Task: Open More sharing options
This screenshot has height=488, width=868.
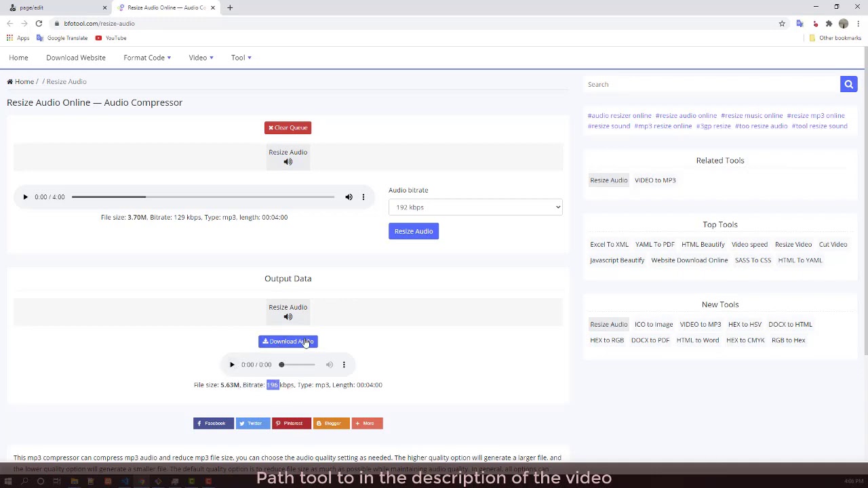Action: tap(367, 424)
